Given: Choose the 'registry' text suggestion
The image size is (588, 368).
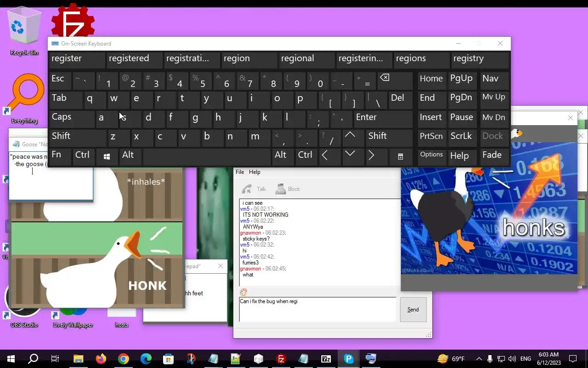Looking at the screenshot, I should (x=480, y=60).
